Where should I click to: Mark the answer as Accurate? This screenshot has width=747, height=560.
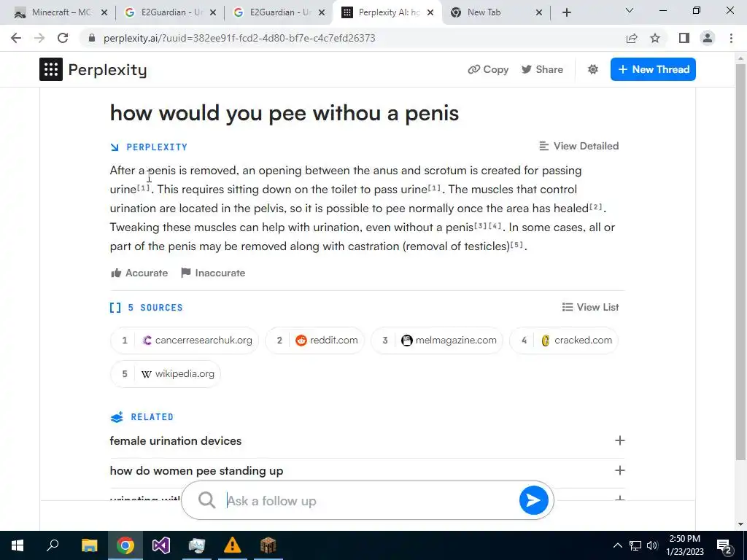pos(139,273)
